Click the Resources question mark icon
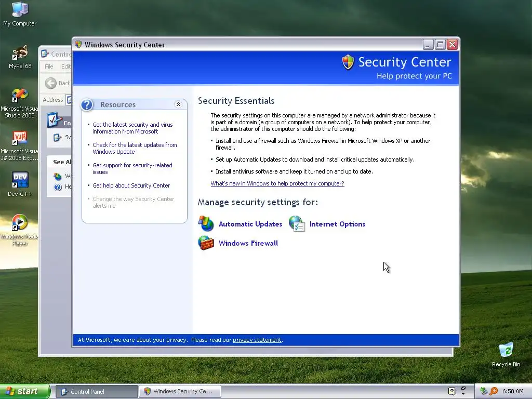The width and height of the screenshot is (532, 399). pos(87,105)
